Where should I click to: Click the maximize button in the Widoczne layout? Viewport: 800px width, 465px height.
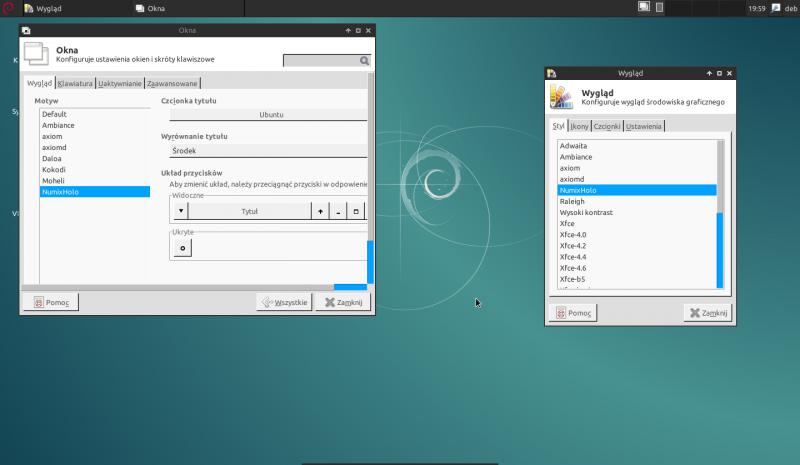pyautogui.click(x=356, y=211)
